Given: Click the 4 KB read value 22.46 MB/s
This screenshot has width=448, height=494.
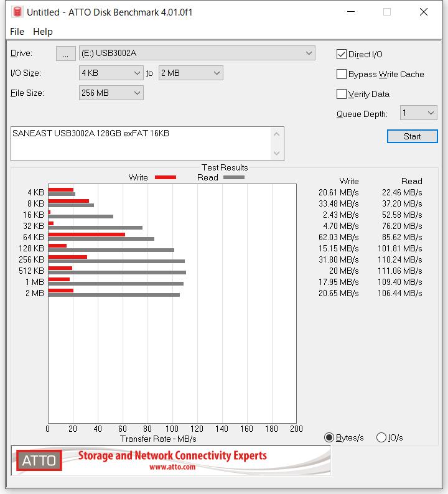Looking at the screenshot, I should coord(402,192).
